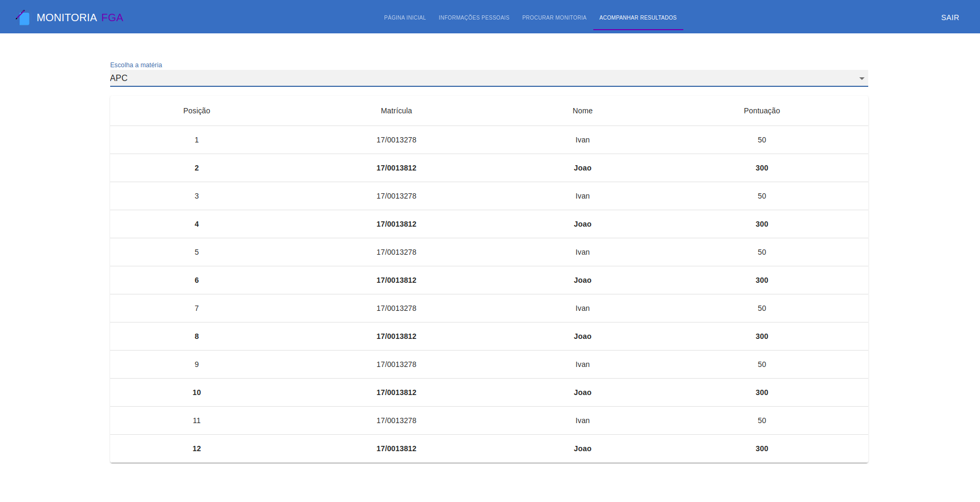Select position 7 cell
980x502 pixels.
point(197,308)
